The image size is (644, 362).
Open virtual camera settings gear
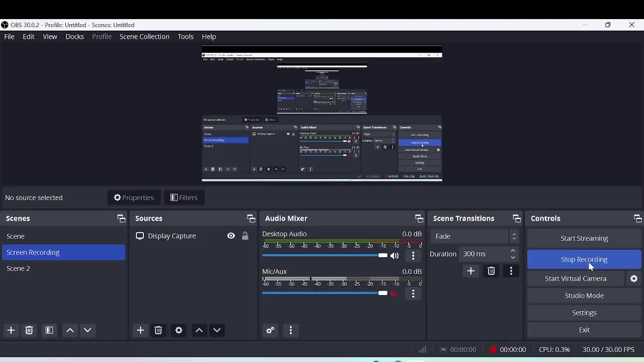634,279
